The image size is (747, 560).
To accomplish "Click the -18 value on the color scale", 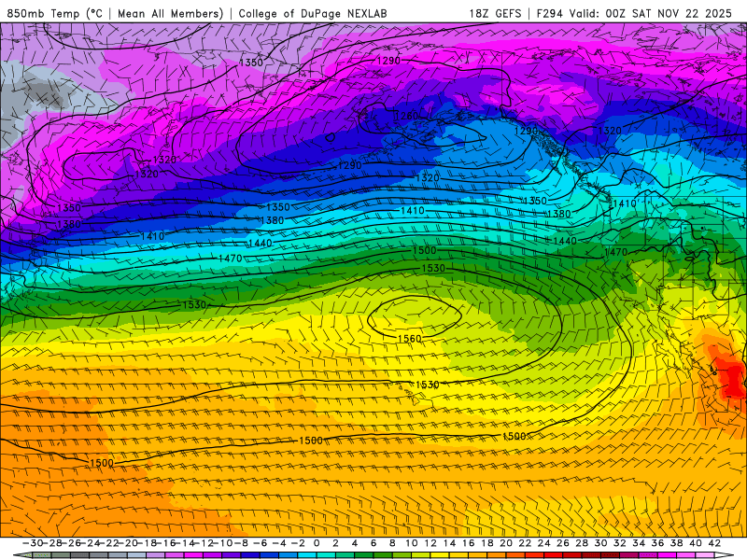I will click(147, 543).
